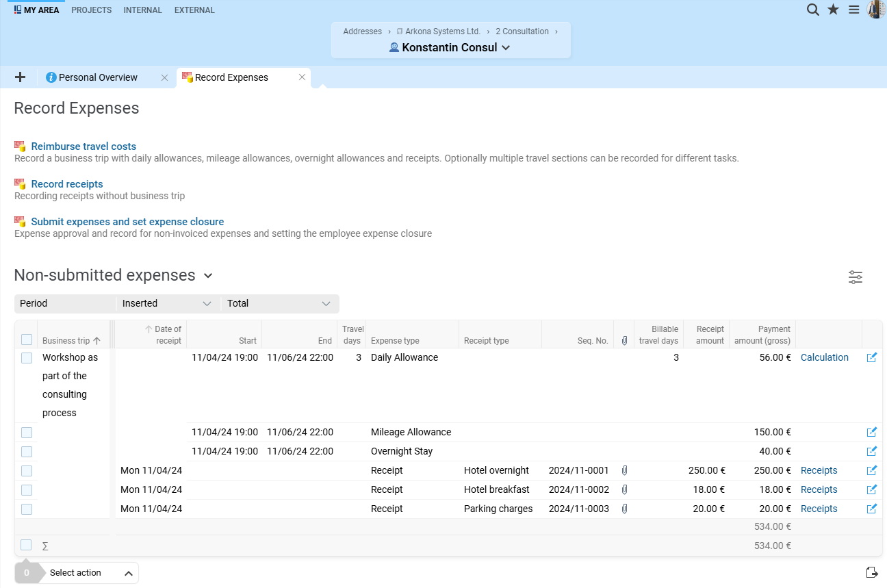The height and width of the screenshot is (588, 887).
Task: Click sequence number 2024/11-0001
Action: [578, 470]
